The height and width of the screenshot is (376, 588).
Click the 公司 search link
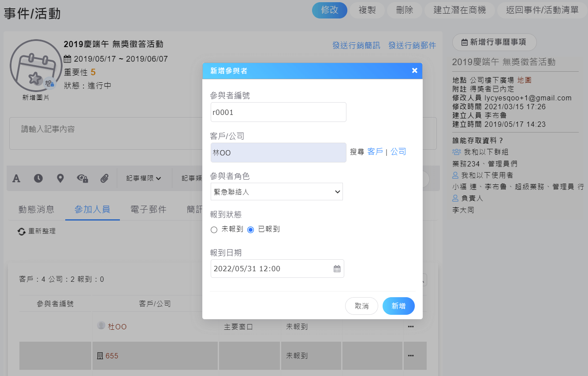click(x=398, y=152)
